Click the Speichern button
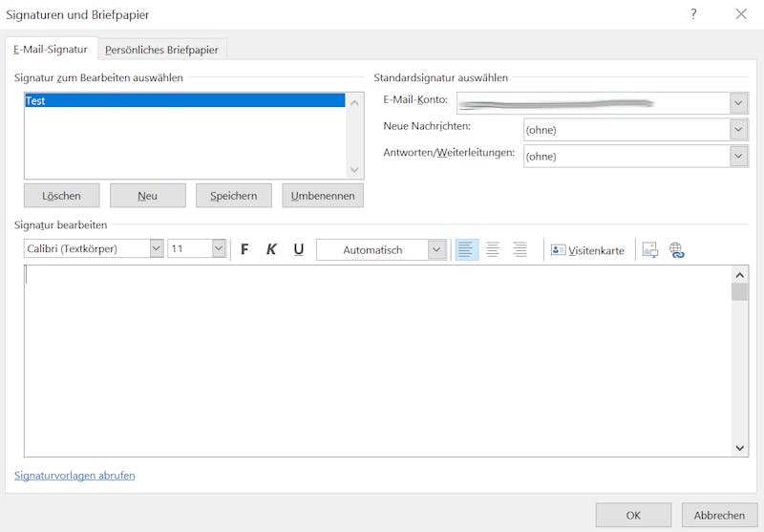764x532 pixels. pos(234,196)
